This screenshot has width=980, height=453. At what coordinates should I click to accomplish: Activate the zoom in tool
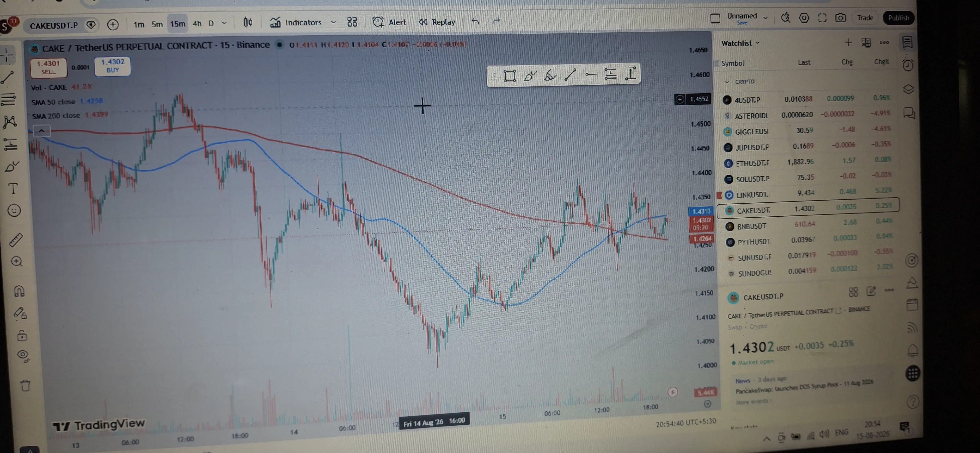click(17, 262)
